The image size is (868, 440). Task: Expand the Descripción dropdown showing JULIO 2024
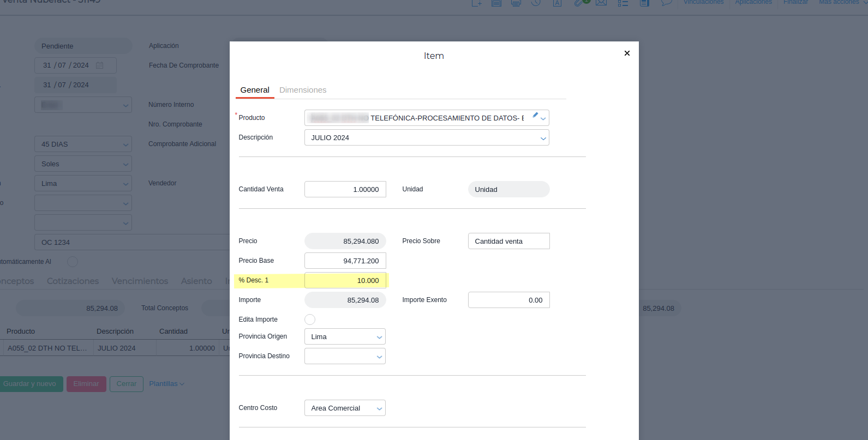(x=543, y=138)
